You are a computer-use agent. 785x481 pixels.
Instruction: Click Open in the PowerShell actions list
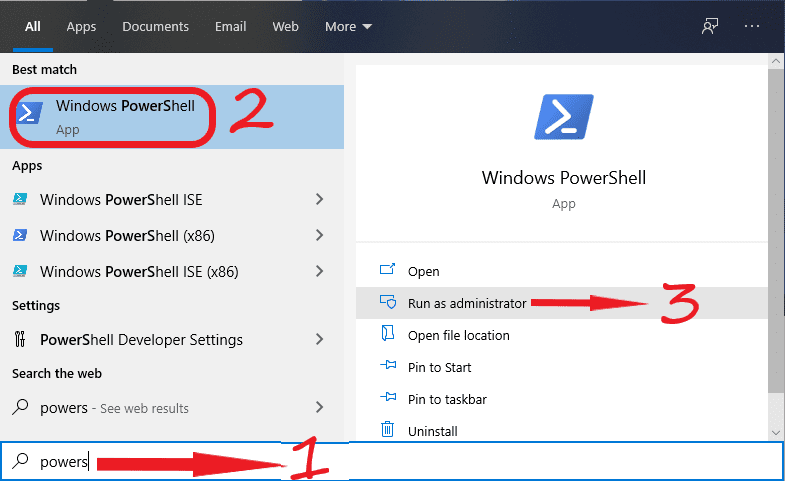coord(562,271)
